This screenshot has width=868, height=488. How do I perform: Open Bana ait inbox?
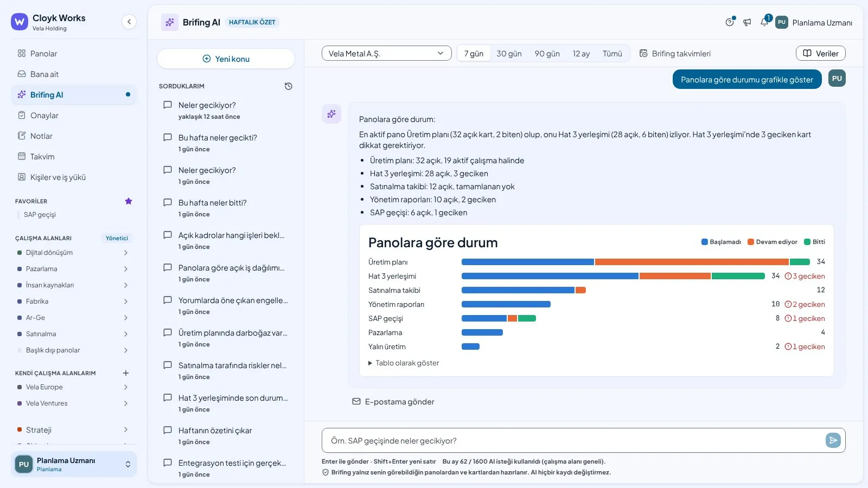(x=74, y=74)
